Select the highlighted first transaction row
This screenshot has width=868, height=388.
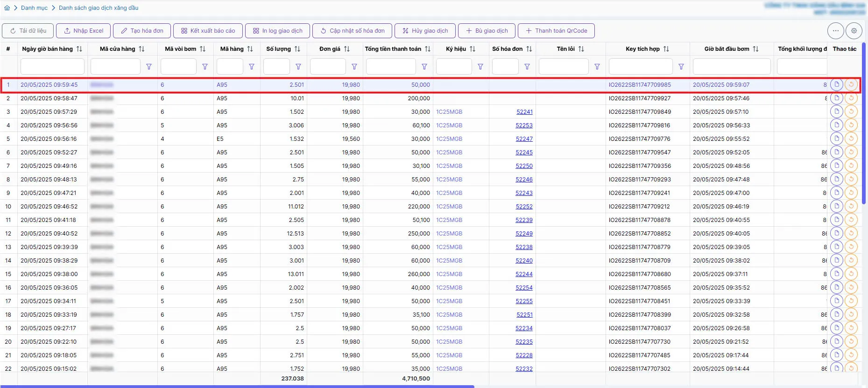click(x=430, y=85)
